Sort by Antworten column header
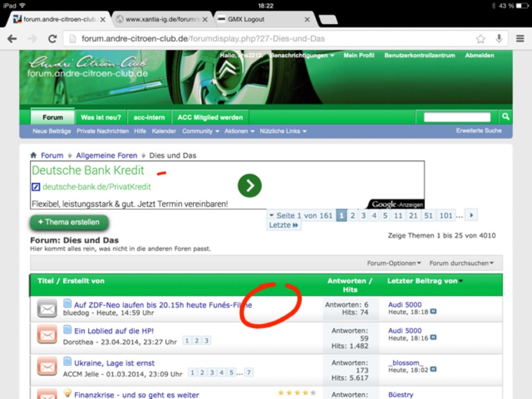Screen dimensions: 532x399 coord(346,281)
